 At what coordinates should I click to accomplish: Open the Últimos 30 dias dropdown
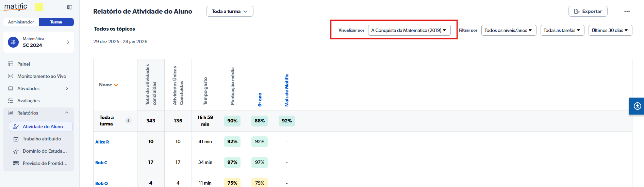[610, 30]
